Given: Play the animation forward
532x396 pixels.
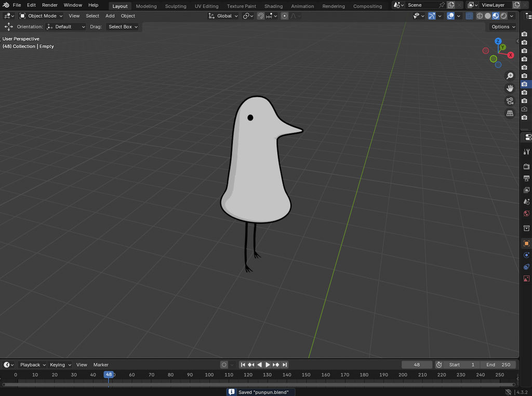Looking at the screenshot, I should pyautogui.click(x=268, y=365).
